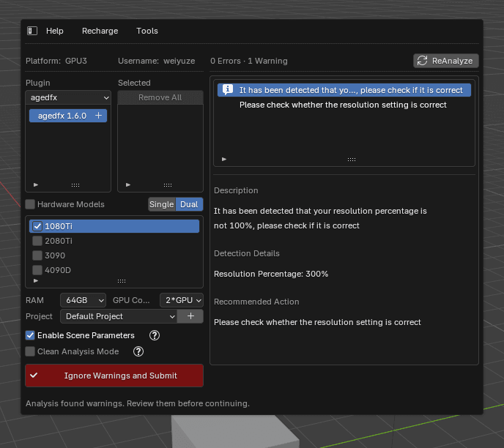Open the Help menu
Screen dimensions: 504x448
coord(55,31)
